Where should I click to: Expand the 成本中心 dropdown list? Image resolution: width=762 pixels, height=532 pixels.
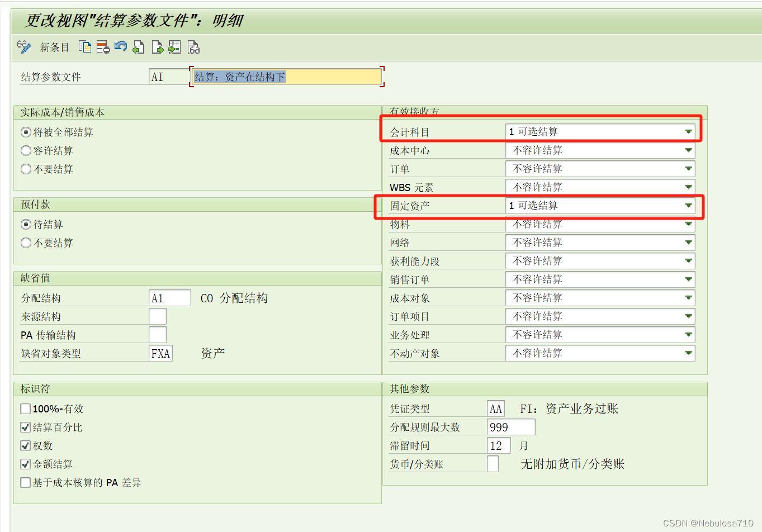click(688, 150)
